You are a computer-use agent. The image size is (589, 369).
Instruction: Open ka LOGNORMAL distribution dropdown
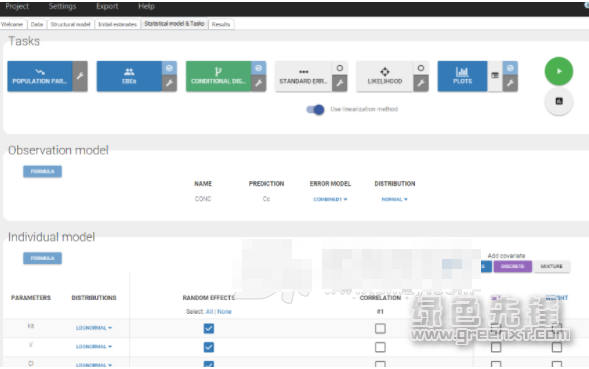click(94, 328)
